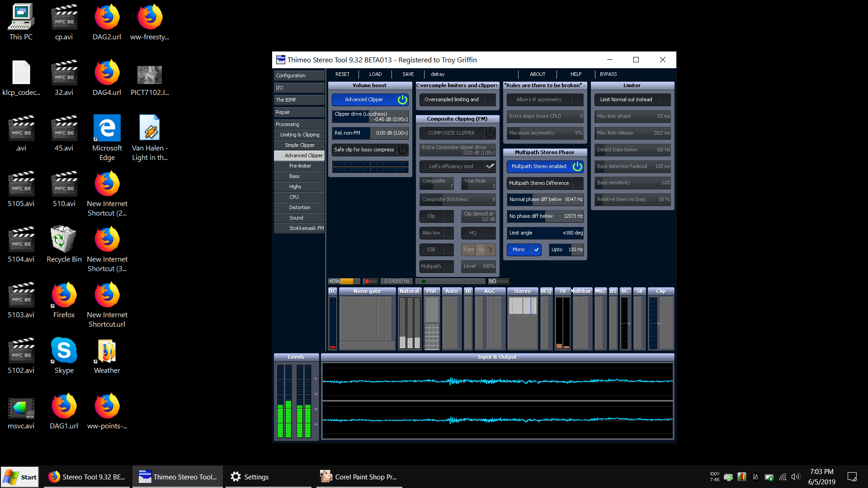The height and width of the screenshot is (488, 868).
Task: Click the HQ button
Action: click(478, 233)
